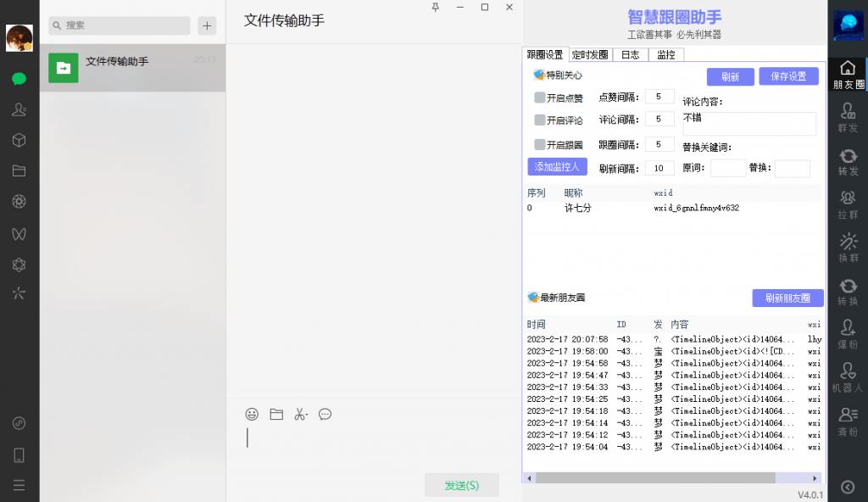Click the search field in chat list
This screenshot has width=868, height=502.
coord(119,25)
